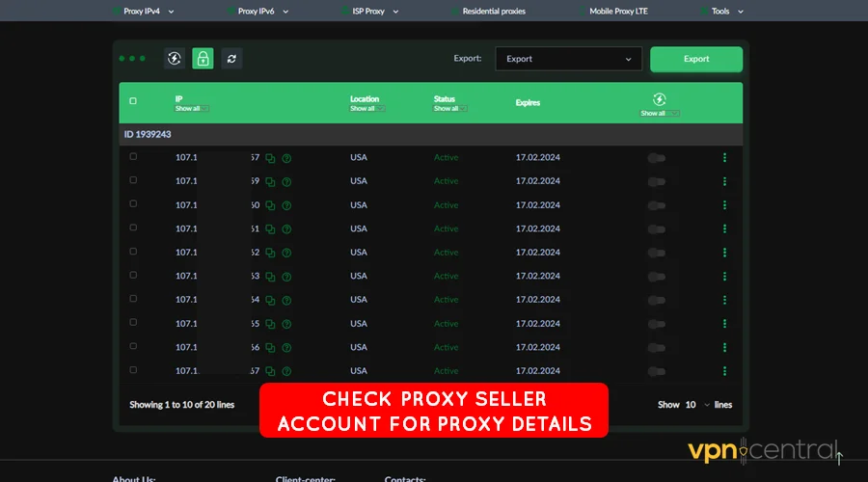Click the lightning icon in table header
Image resolution: width=868 pixels, height=482 pixels.
pos(659,99)
